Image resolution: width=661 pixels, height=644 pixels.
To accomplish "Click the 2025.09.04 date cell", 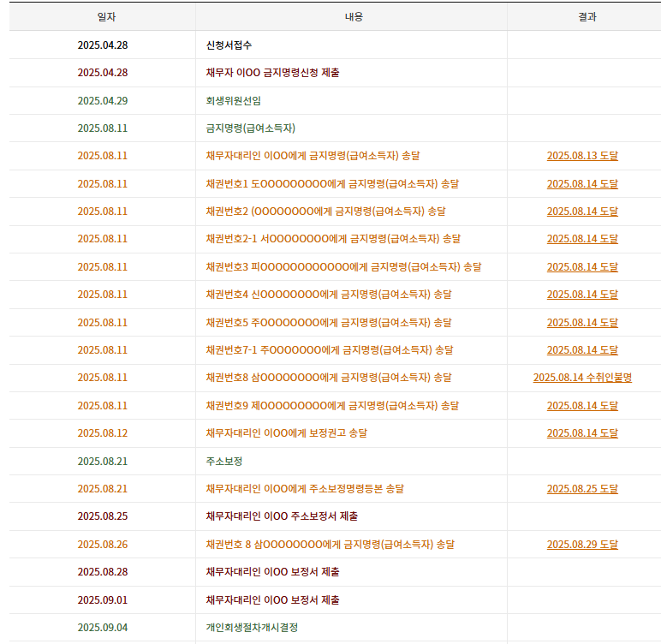I will click(103, 628).
